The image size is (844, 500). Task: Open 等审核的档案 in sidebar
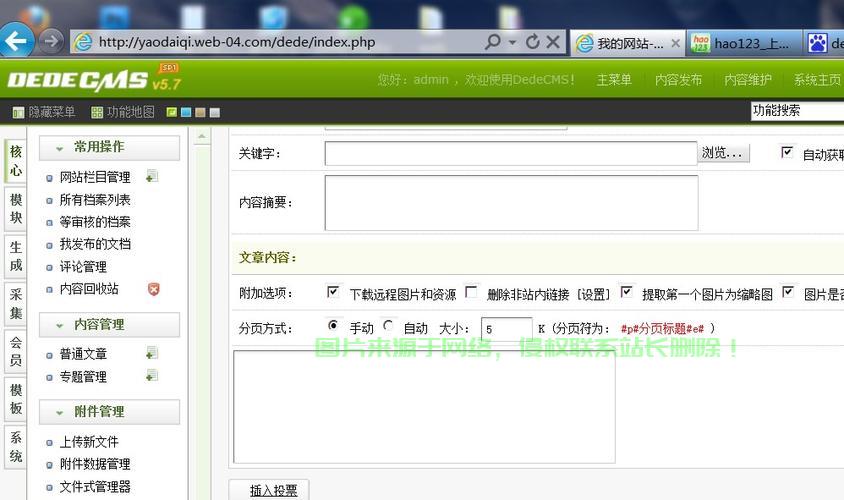click(95, 222)
